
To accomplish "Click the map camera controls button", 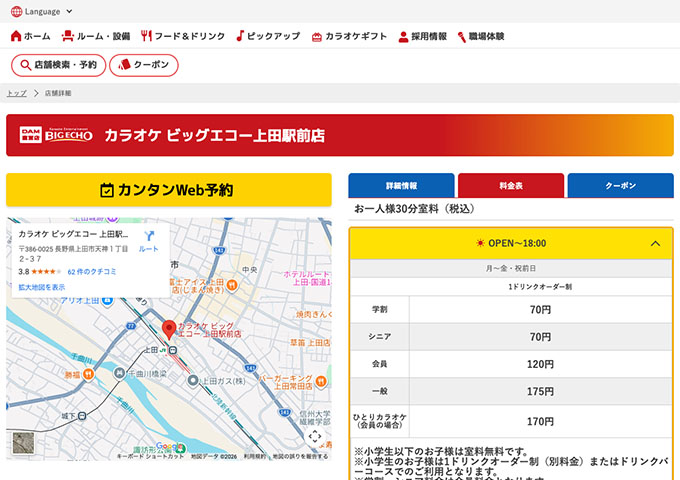I will point(315,436).
